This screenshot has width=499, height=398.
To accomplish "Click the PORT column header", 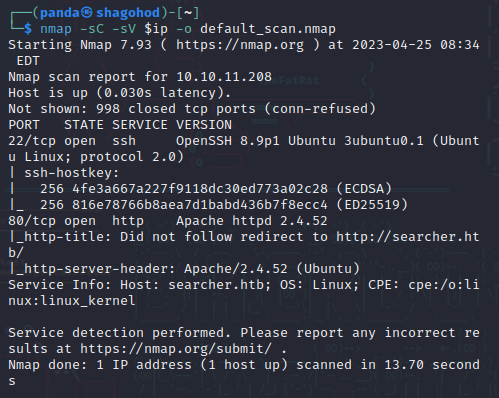I will coord(24,125).
